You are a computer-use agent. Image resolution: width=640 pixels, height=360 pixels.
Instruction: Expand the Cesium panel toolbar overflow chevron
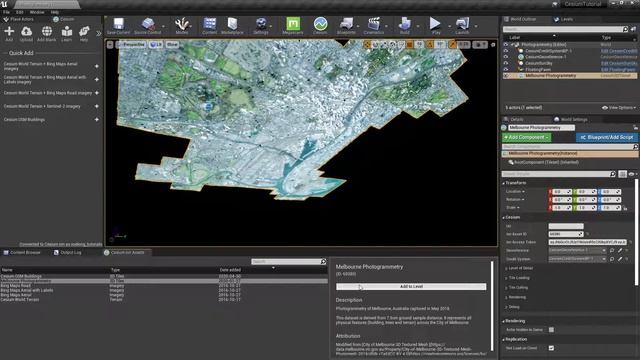pyautogui.click(x=98, y=33)
